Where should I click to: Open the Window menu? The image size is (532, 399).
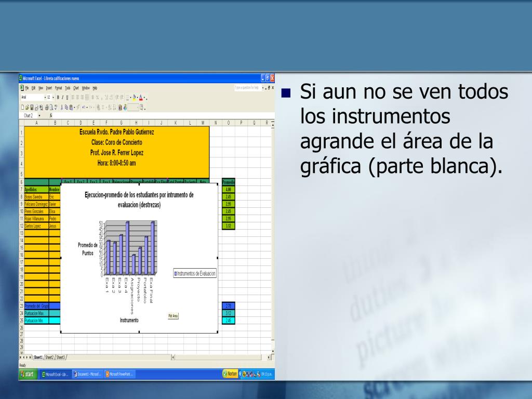pos(86,88)
